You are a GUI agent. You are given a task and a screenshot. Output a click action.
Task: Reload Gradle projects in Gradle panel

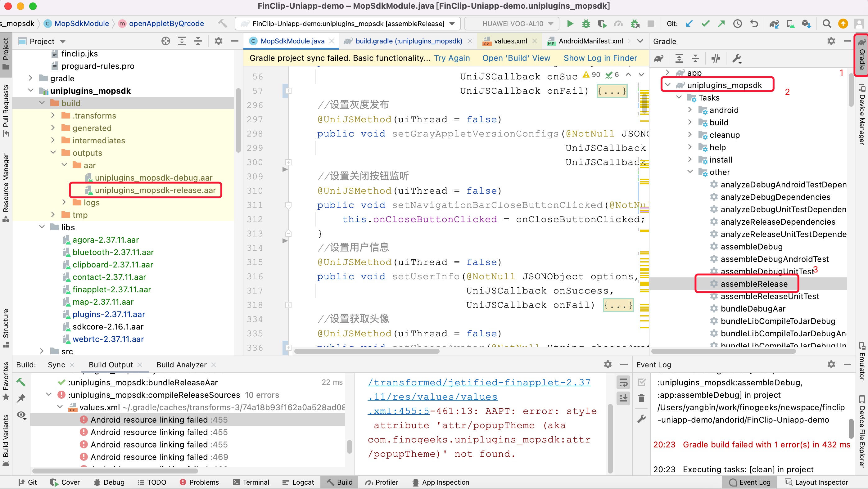point(659,59)
